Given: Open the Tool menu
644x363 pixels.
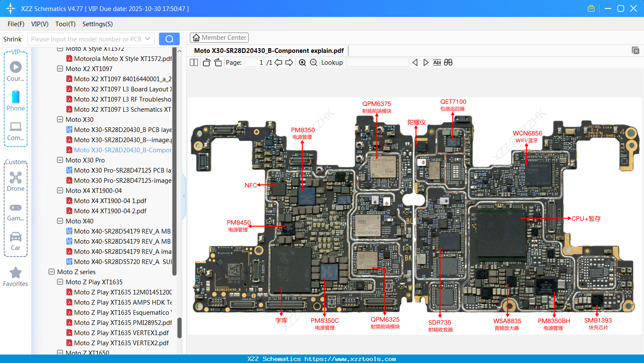Looking at the screenshot, I should pos(65,24).
